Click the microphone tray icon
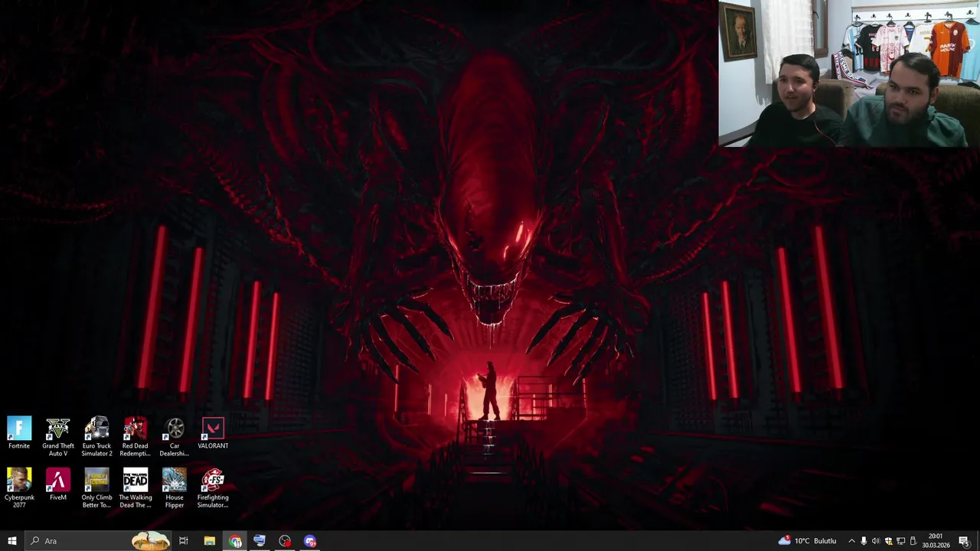The height and width of the screenshot is (551, 980). click(864, 541)
